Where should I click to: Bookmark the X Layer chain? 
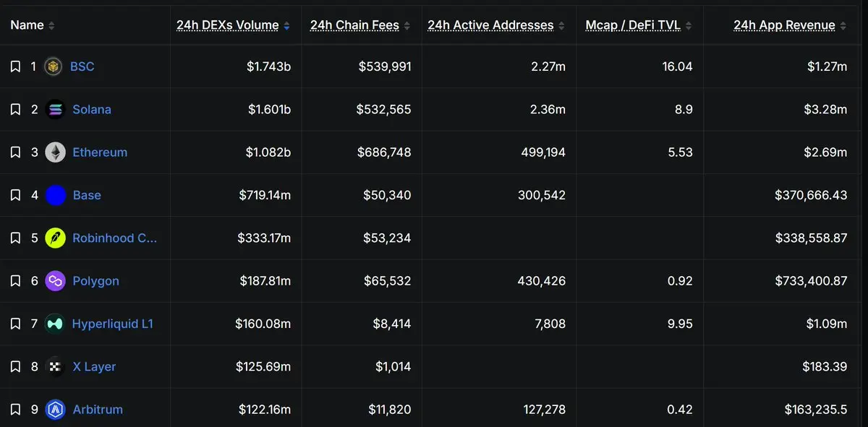pyautogui.click(x=15, y=367)
